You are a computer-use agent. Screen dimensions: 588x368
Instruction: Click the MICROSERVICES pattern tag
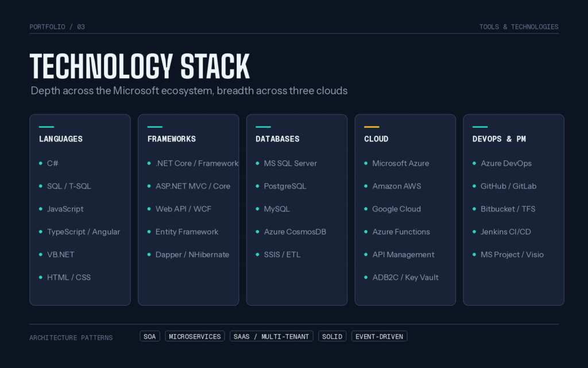(195, 336)
